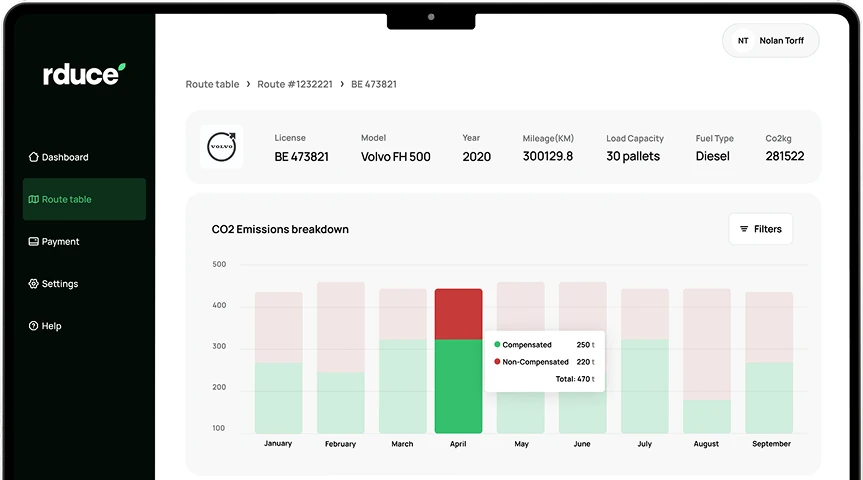Go to Route table breadcrumb link
Screen dimensions: 863x480
click(212, 85)
